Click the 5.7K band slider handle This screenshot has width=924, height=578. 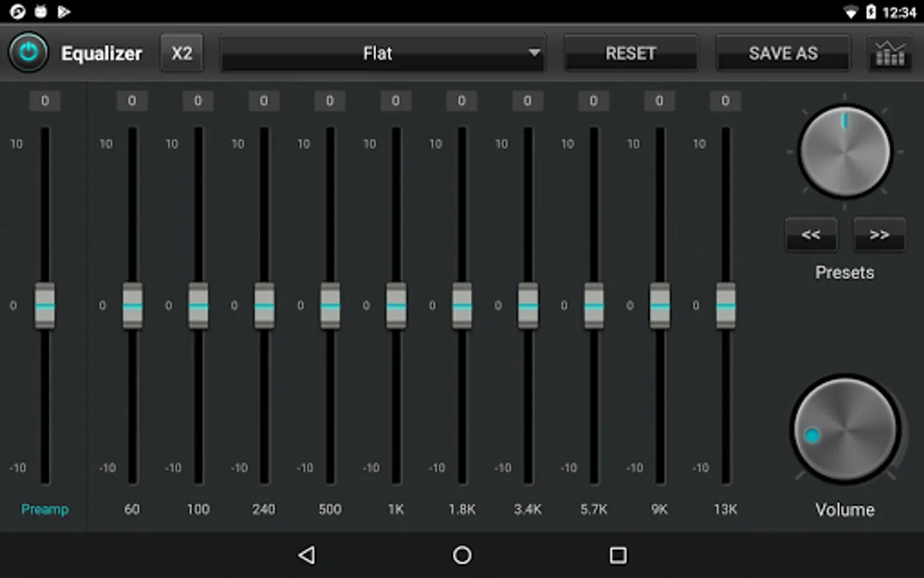[x=594, y=306]
